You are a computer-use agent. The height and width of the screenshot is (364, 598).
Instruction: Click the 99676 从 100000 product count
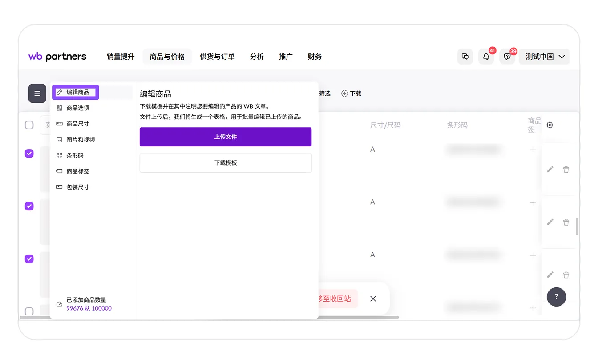[89, 308]
